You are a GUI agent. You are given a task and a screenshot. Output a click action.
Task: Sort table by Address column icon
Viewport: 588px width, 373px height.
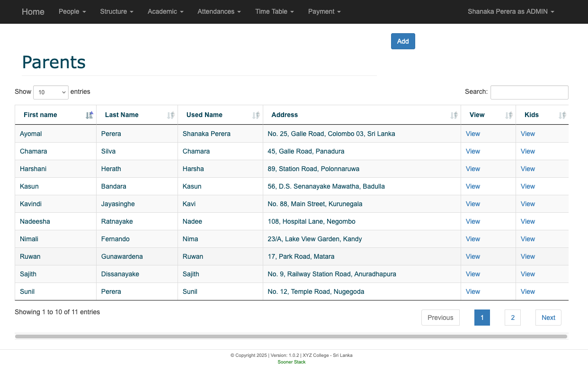tap(454, 115)
